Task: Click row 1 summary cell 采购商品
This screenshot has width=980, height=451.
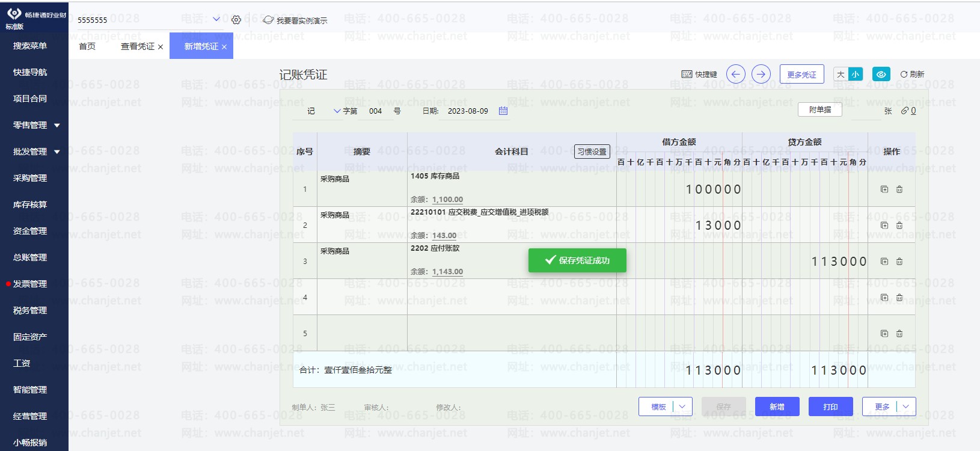Action: click(x=362, y=189)
